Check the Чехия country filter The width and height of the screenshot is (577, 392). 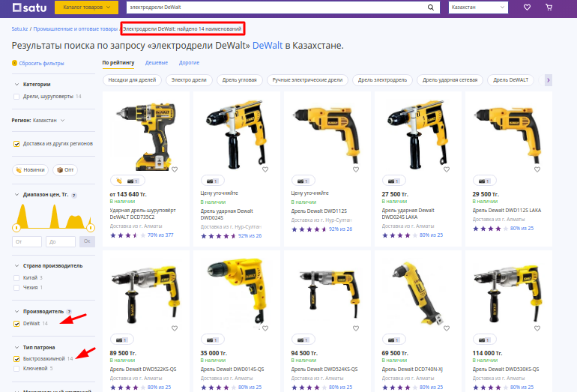click(16, 288)
